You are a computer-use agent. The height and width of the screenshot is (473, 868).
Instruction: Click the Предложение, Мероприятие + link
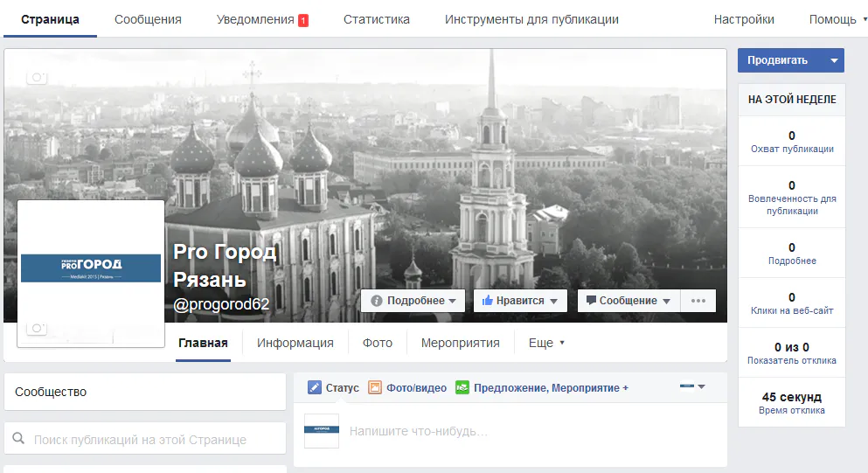(551, 387)
